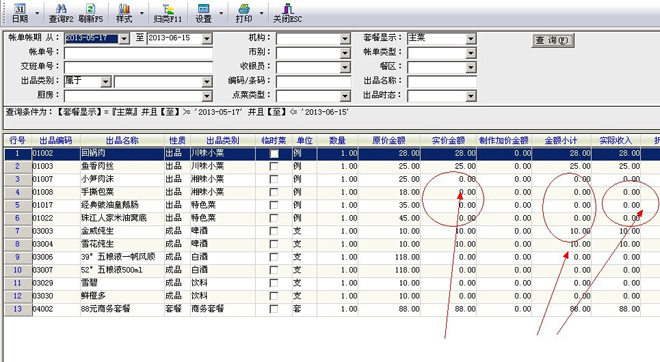Screen dimensions: 660x362
Task: Toggle 临时菜 checkbox for 鲜橙多 row
Action: [x=274, y=296]
